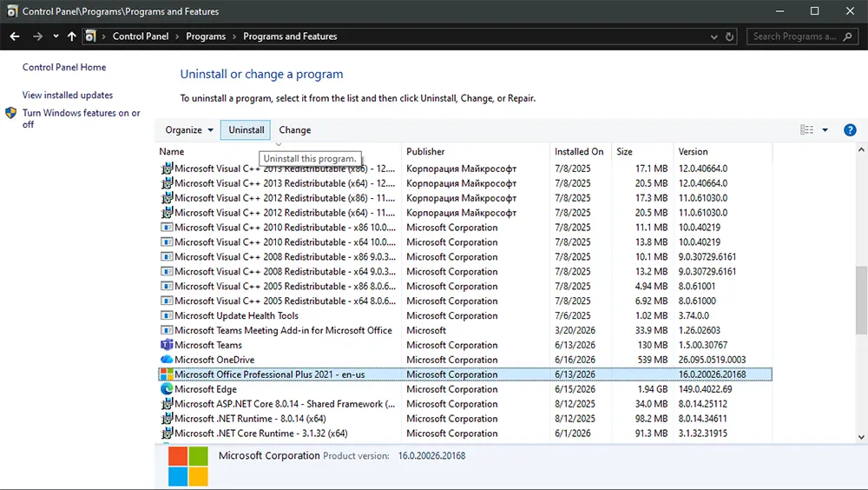Select Microsoft Visual C++ 2005 x86 entry
868x490 pixels.
[285, 286]
